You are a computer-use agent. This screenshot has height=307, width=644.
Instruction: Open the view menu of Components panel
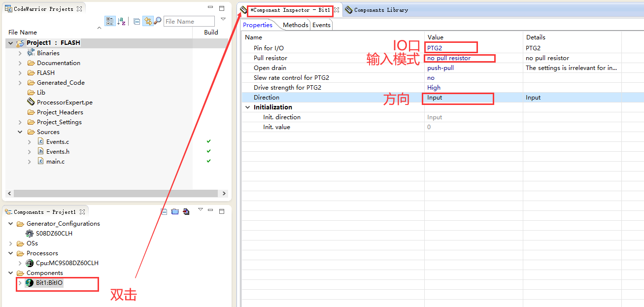200,210
